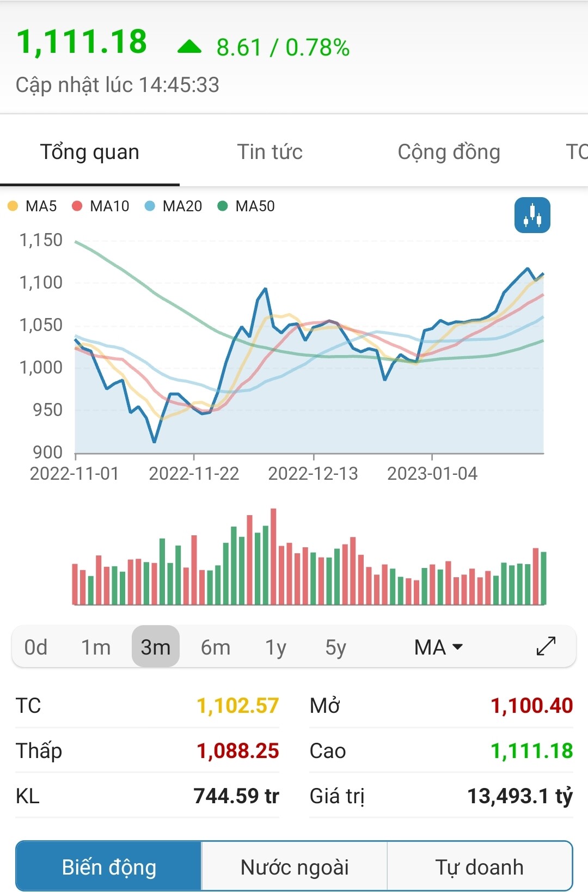Open the Tự doanh segment
This screenshot has width=588, height=892.
pos(479,867)
